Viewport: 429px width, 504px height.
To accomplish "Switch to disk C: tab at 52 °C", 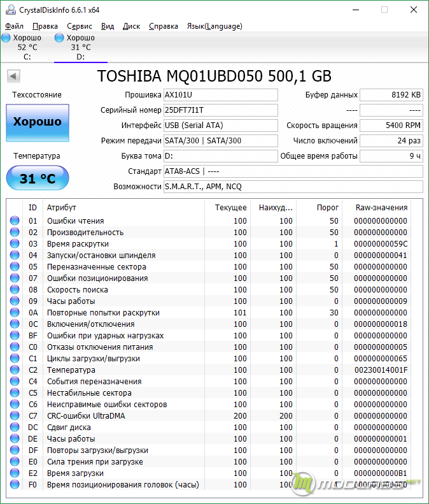I will (x=27, y=47).
